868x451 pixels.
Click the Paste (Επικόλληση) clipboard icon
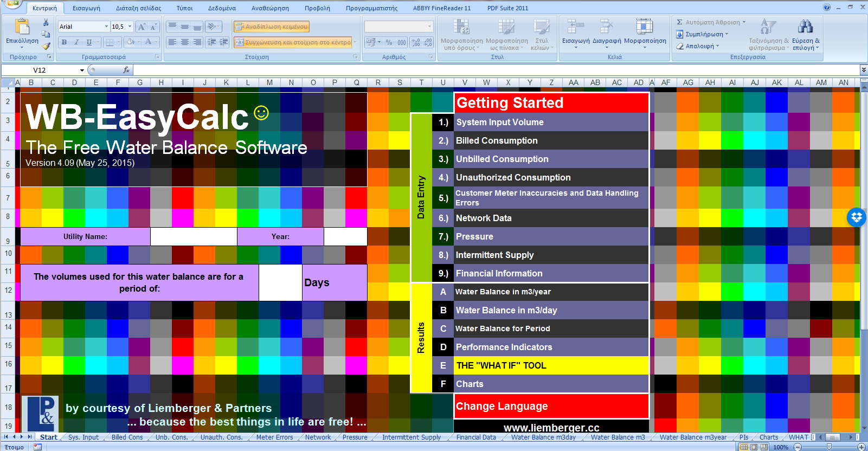[22, 27]
